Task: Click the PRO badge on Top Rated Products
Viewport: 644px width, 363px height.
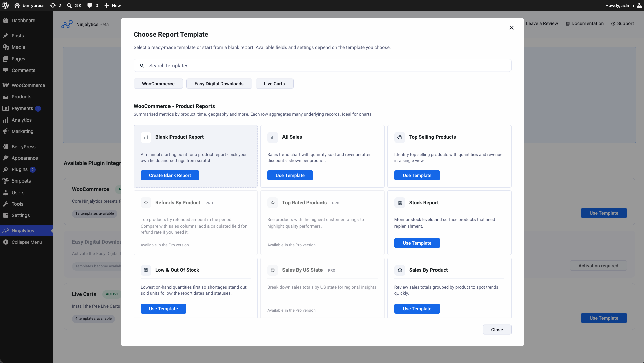Action: 336,203
